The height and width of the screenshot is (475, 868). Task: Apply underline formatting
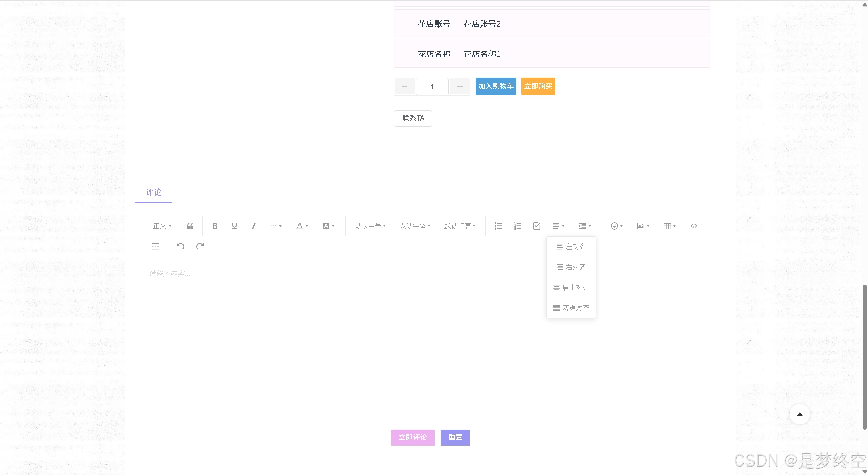pyautogui.click(x=234, y=226)
